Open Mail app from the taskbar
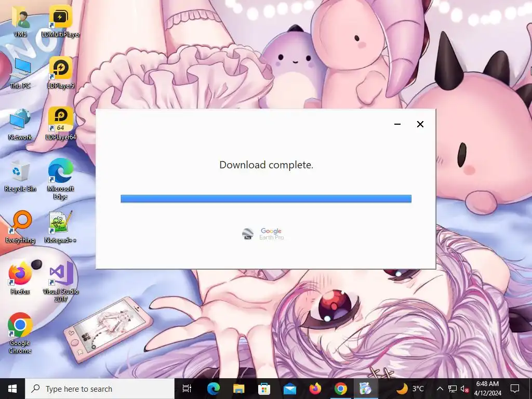The width and height of the screenshot is (532, 399). point(289,389)
